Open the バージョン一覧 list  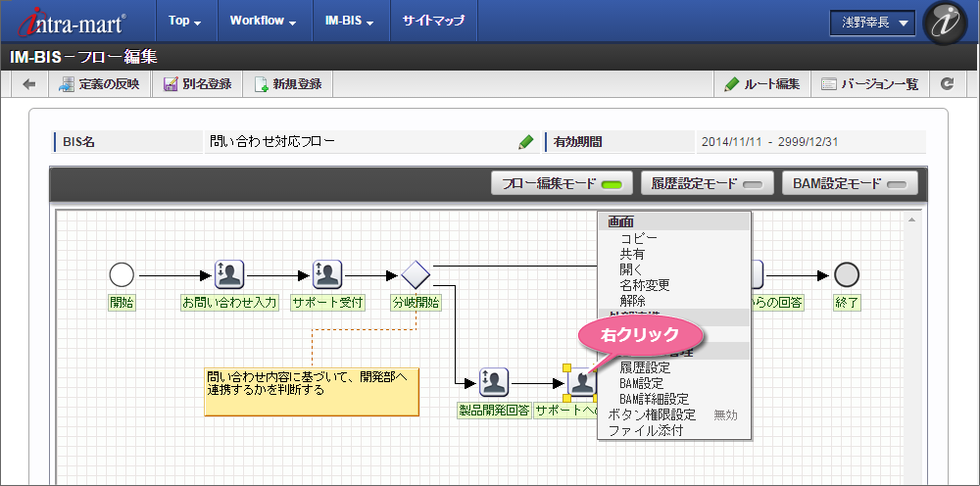(x=869, y=83)
